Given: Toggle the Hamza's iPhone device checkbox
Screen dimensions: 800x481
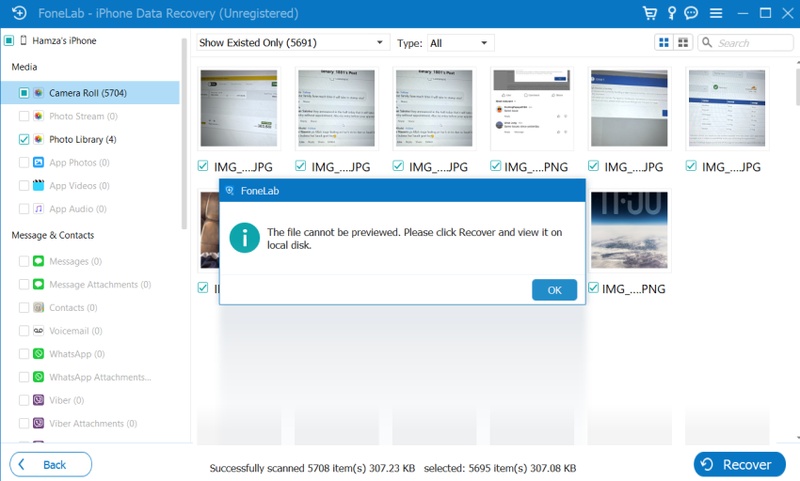Looking at the screenshot, I should (x=9, y=40).
